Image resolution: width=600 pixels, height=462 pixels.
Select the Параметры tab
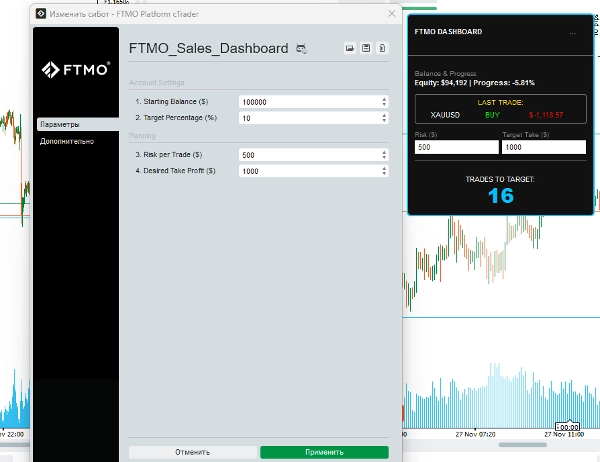coord(78,124)
